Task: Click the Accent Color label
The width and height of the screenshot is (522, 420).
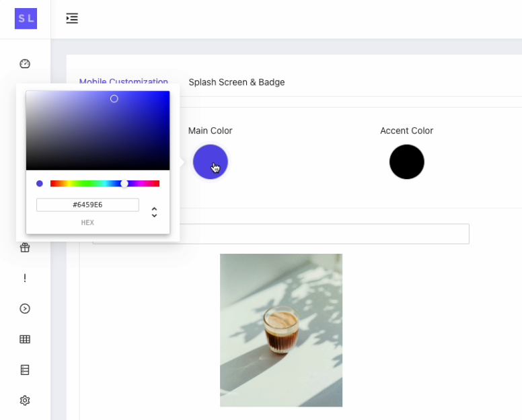Action: tap(407, 131)
